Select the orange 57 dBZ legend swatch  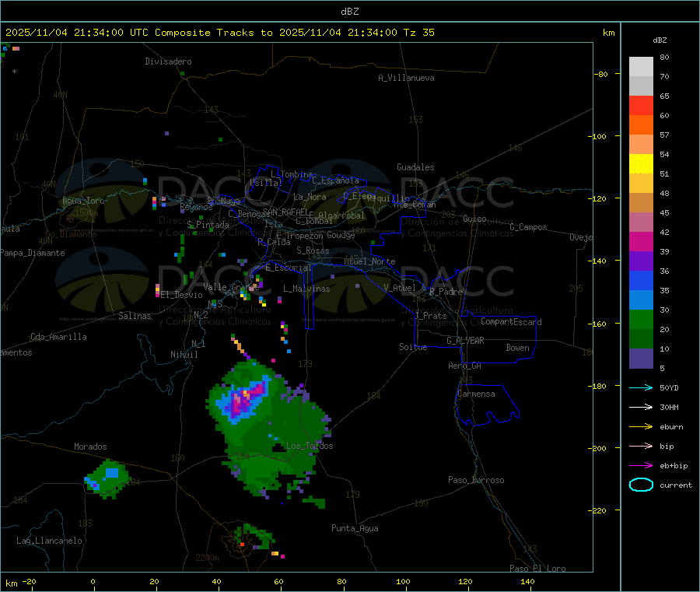pos(641,125)
